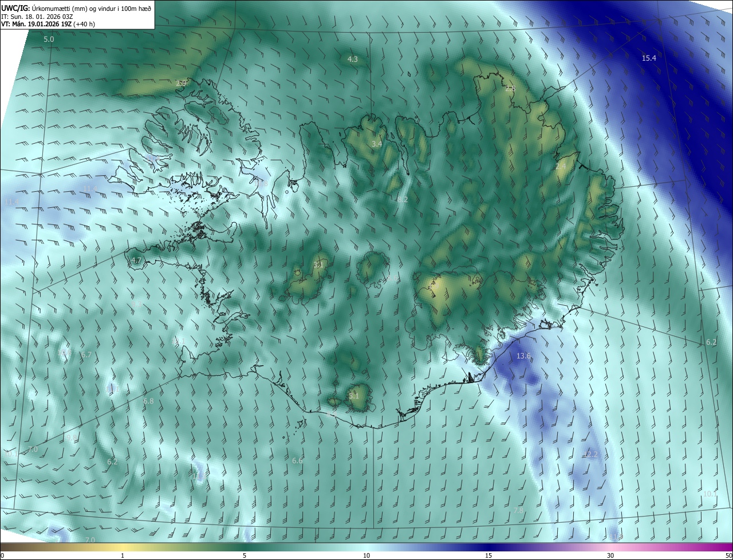
Task: Click the 10 label on color scale
Action: click(366, 555)
